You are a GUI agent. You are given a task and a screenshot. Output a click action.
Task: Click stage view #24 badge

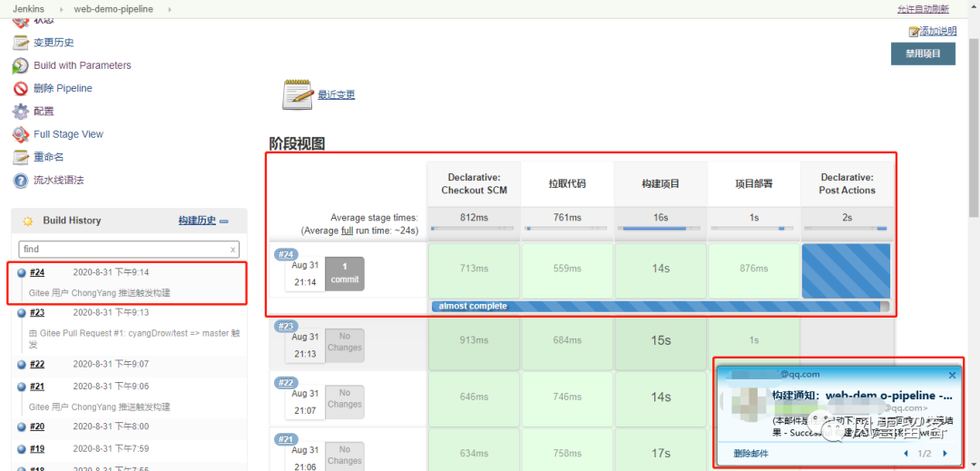286,254
